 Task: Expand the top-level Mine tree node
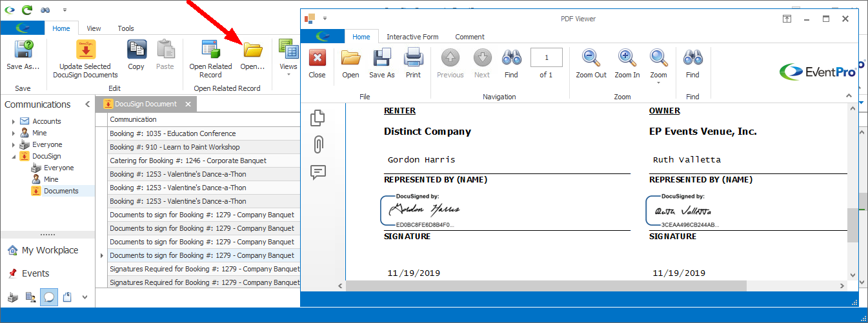(14, 133)
